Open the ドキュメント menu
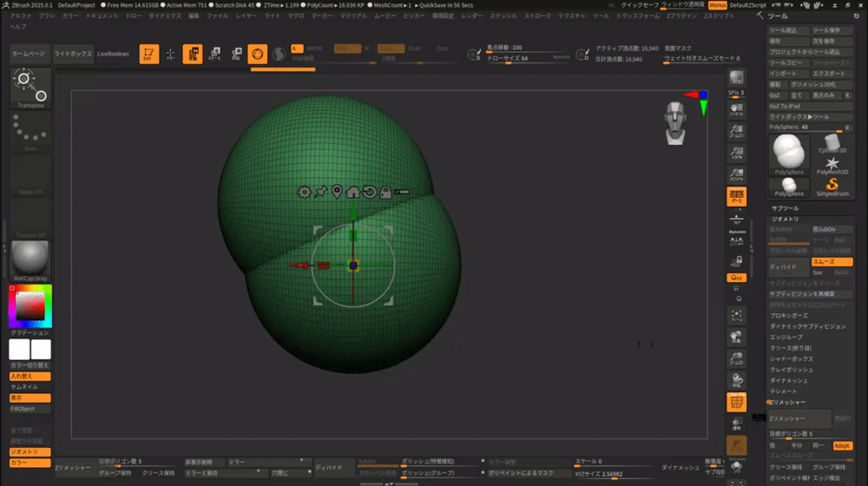Image resolution: width=868 pixels, height=486 pixels. [102, 16]
